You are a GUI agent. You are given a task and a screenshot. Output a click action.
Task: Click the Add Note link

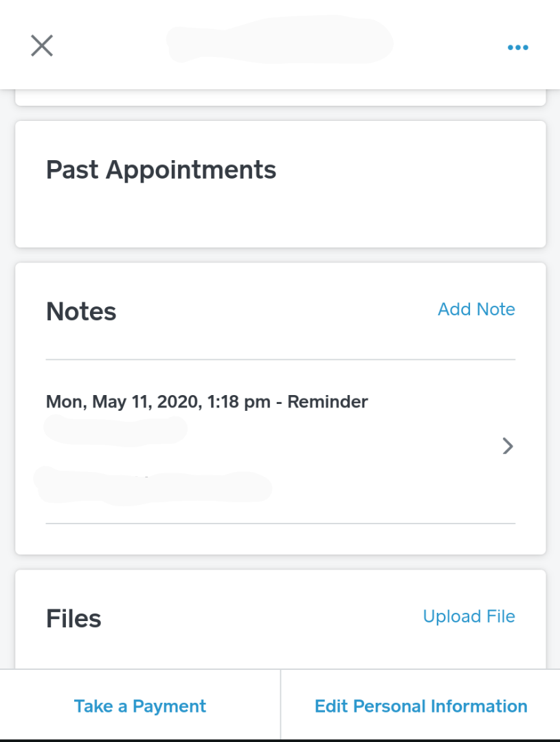[476, 309]
